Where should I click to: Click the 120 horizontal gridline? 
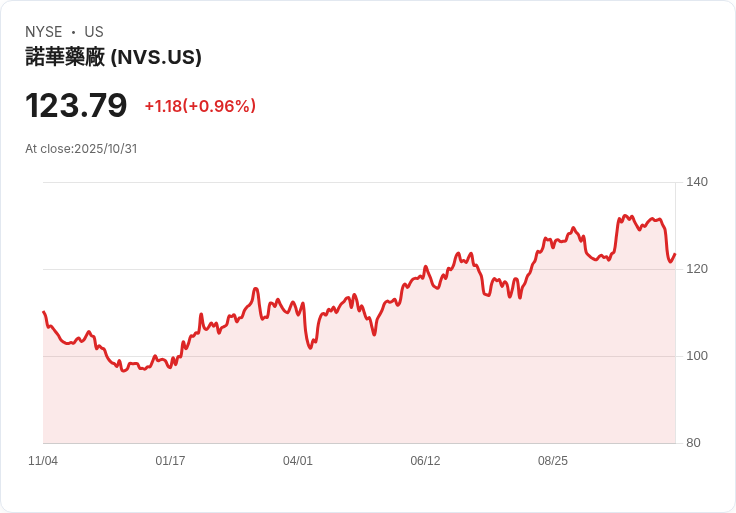tap(359, 269)
